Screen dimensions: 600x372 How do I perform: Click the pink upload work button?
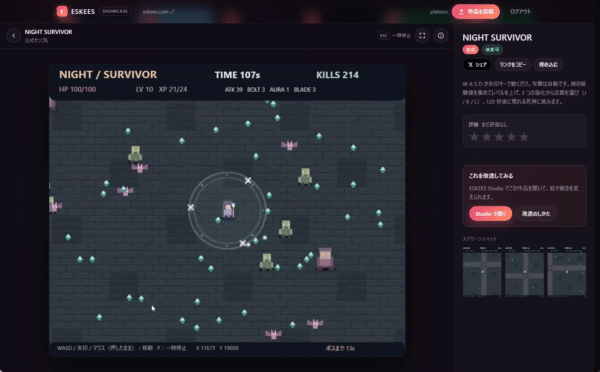(476, 11)
